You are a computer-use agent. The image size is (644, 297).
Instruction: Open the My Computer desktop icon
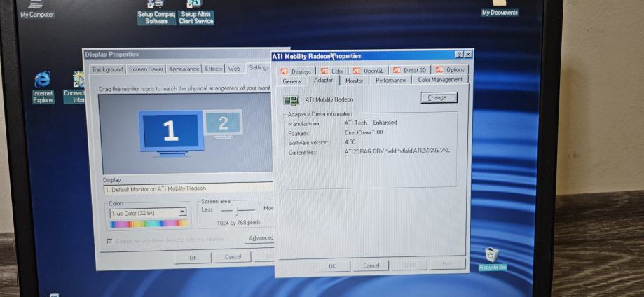point(36,9)
